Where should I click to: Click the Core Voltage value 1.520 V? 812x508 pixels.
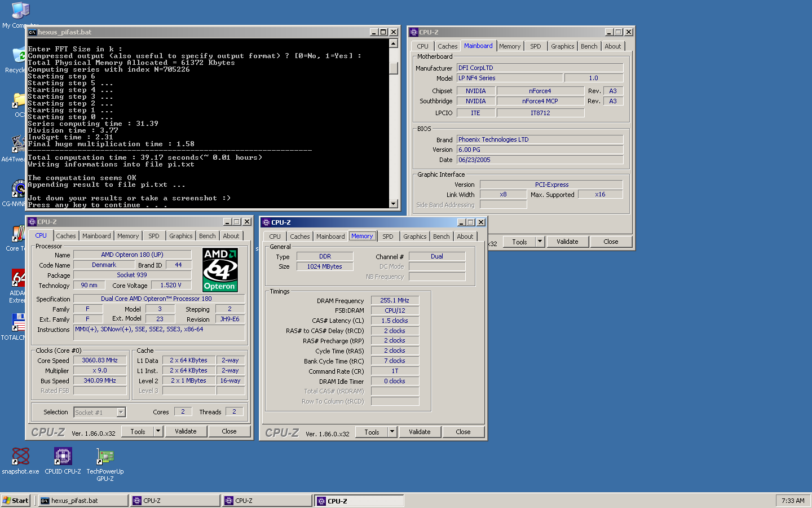point(171,285)
